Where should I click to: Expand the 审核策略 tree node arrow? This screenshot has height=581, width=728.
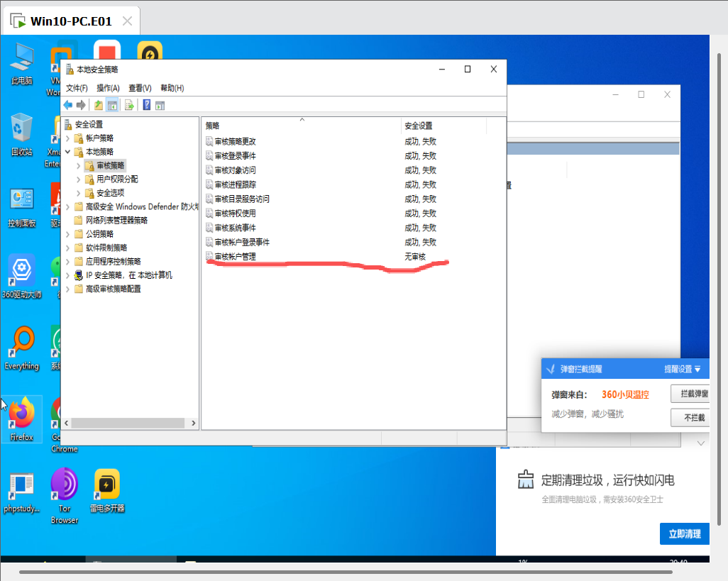tap(79, 166)
